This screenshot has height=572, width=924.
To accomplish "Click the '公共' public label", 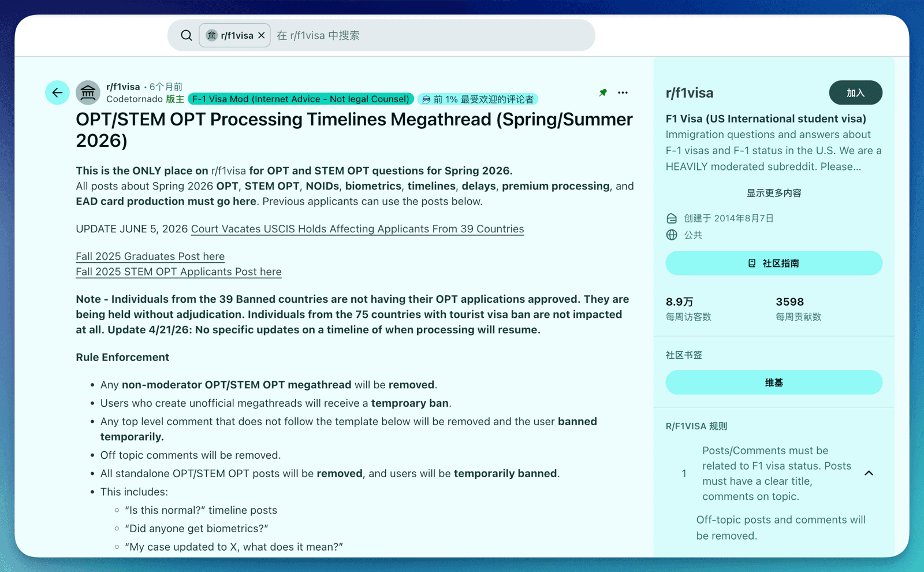I will point(693,235).
